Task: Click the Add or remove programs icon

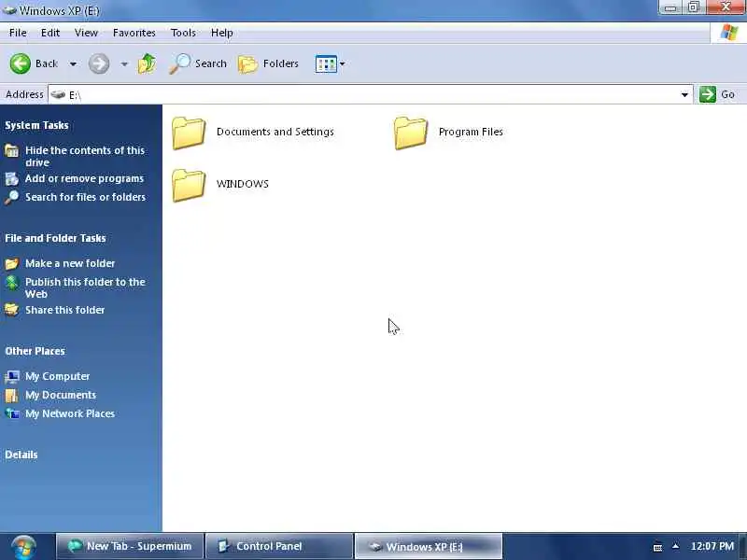Action: (x=12, y=179)
